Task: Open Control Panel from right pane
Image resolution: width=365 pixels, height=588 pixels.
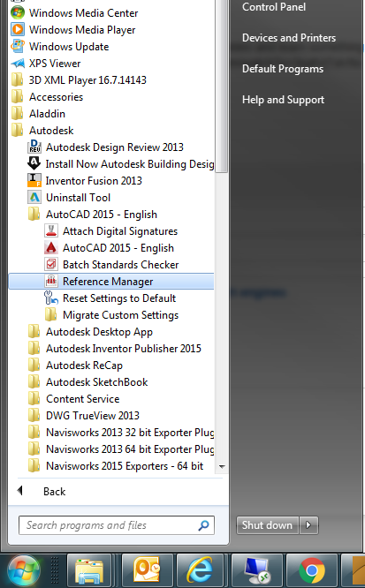Action: (x=274, y=7)
